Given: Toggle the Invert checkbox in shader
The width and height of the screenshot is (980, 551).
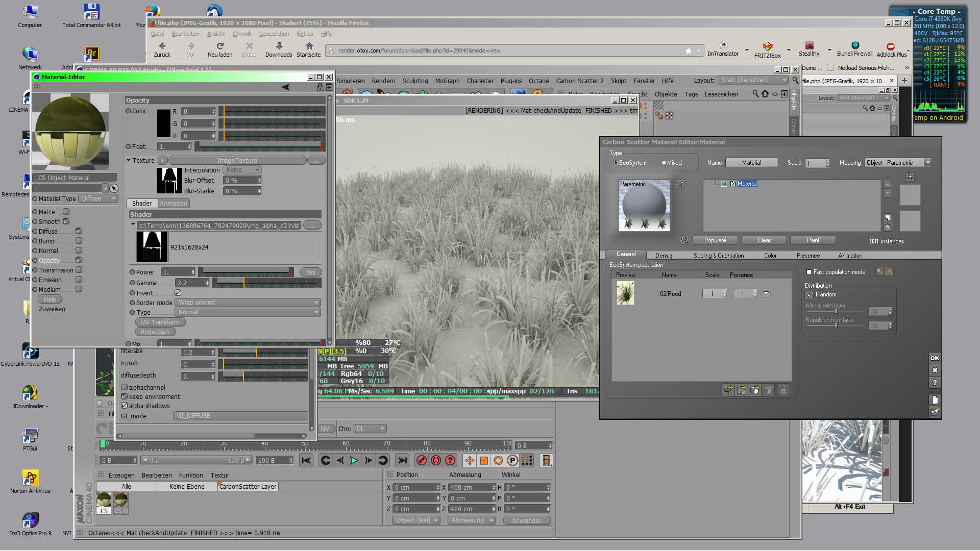Looking at the screenshot, I should (x=178, y=293).
